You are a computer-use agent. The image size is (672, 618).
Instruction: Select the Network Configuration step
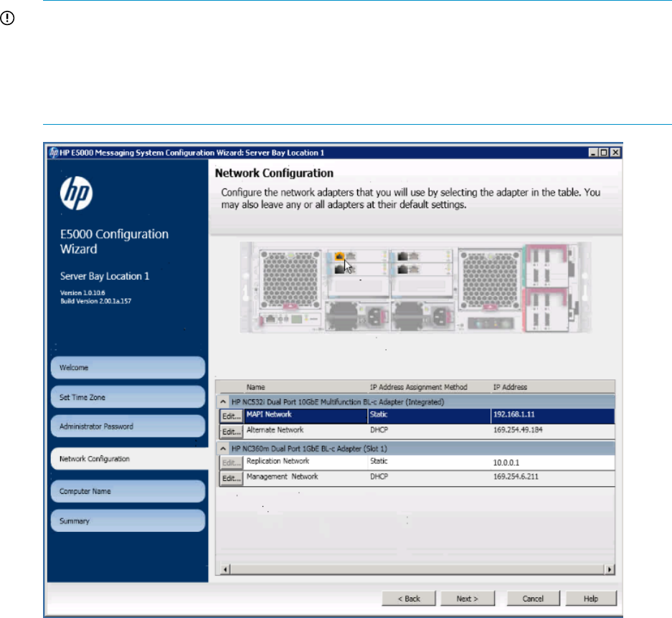pyautogui.click(x=129, y=459)
